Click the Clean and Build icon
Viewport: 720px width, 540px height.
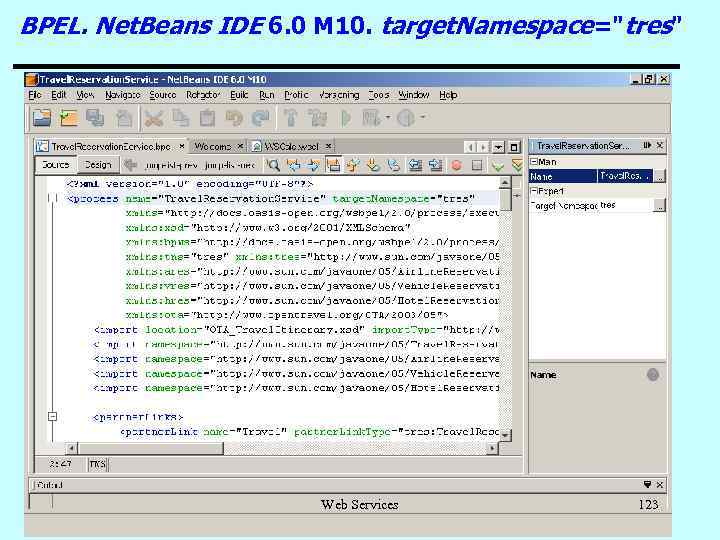coord(318,118)
